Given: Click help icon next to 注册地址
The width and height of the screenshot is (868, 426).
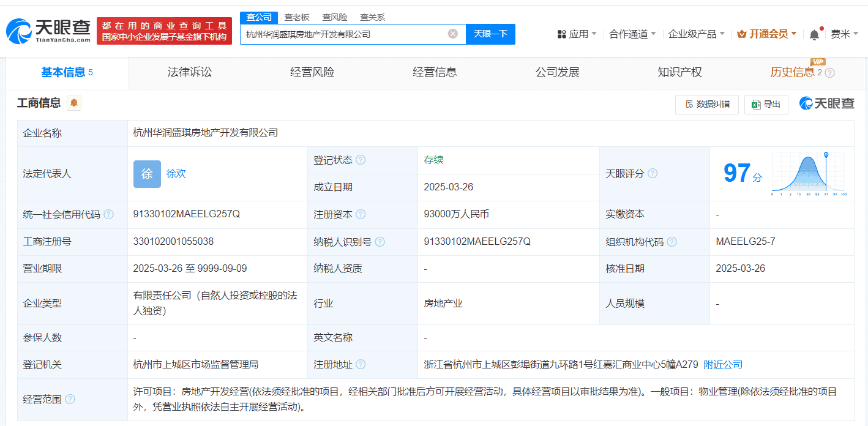Looking at the screenshot, I should (x=361, y=364).
